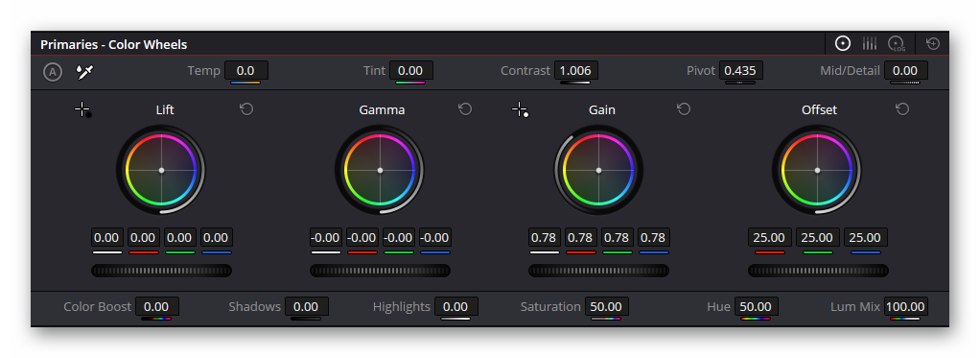The height and width of the screenshot is (358, 980).
Task: Select the Tint value field
Action: [410, 71]
